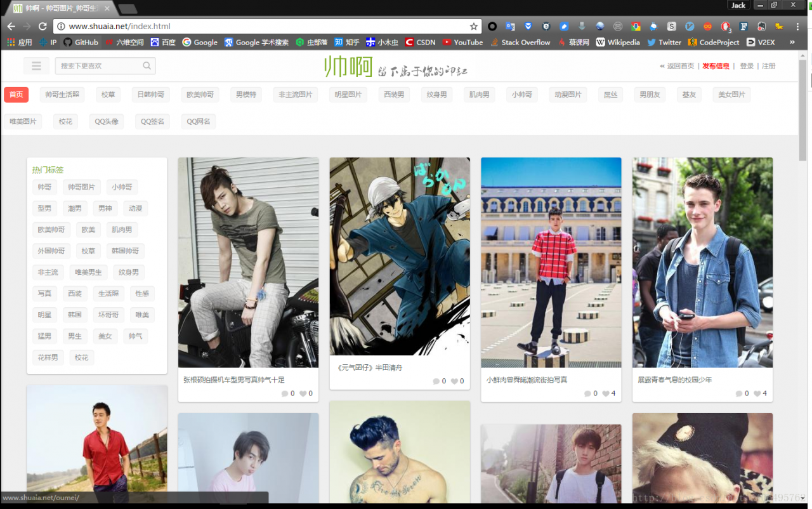Click the magnifier icon in the search box

click(x=147, y=66)
